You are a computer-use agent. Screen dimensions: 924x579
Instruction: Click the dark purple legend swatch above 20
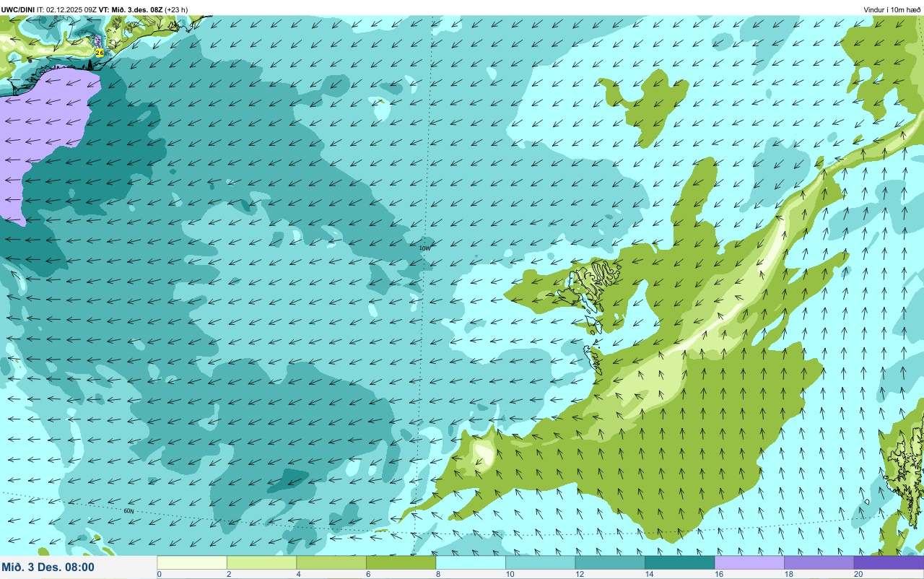[x=889, y=562]
